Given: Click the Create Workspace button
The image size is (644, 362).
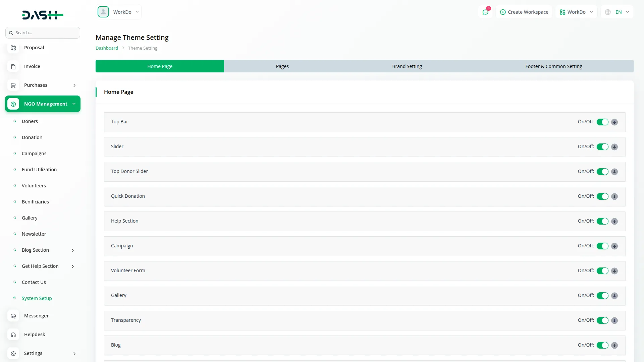Looking at the screenshot, I should 524,12.
